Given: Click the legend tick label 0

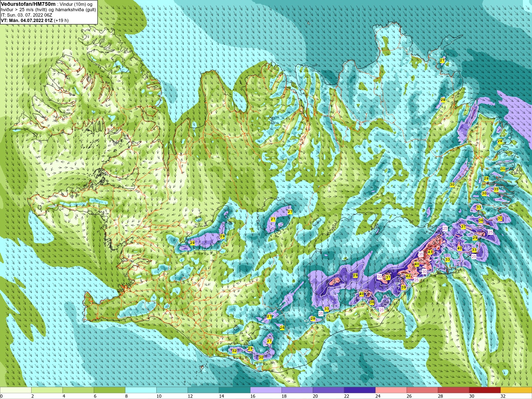Looking at the screenshot, I should (1, 396).
